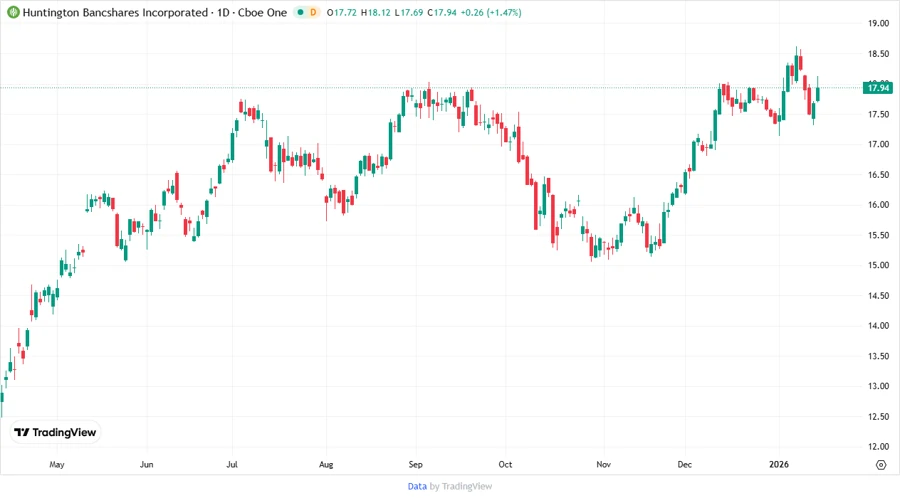Viewport: 900px width, 498px height.
Task: Click the 15.50 price axis label
Action: click(878, 235)
